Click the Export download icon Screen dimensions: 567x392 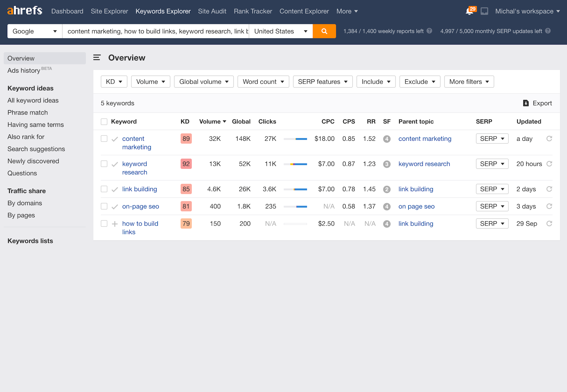tap(526, 103)
